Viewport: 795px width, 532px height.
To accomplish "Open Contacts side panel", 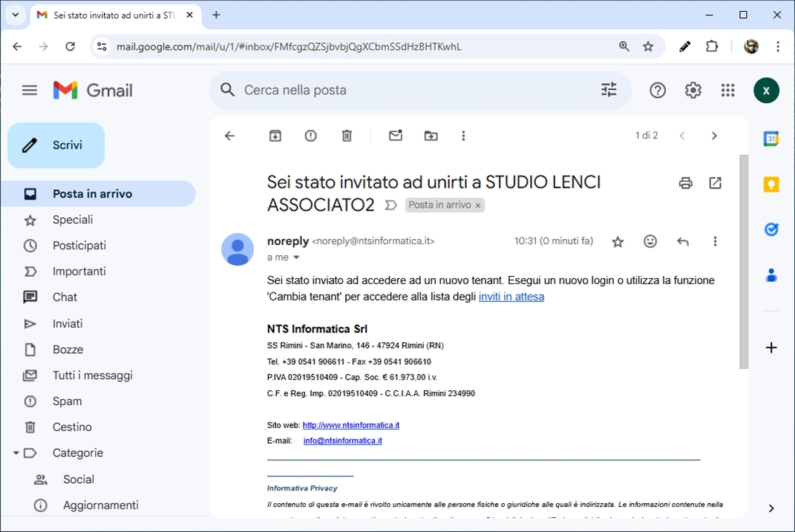I will coord(771,275).
